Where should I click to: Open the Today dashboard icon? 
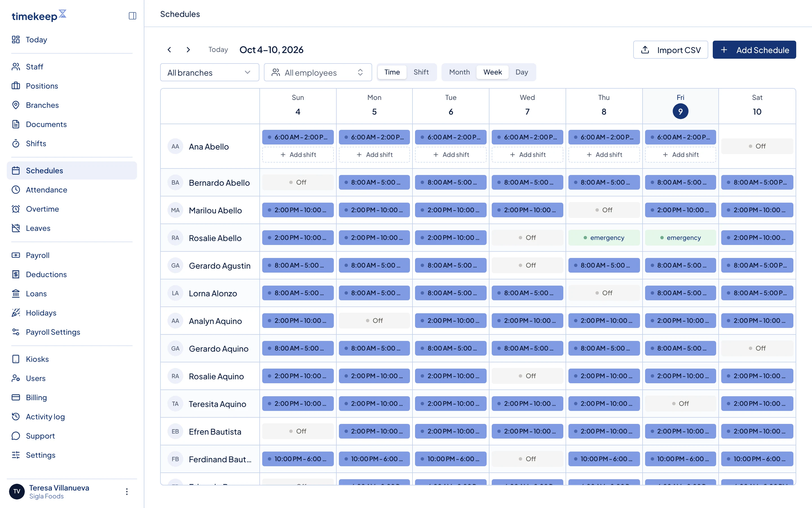tap(16, 40)
